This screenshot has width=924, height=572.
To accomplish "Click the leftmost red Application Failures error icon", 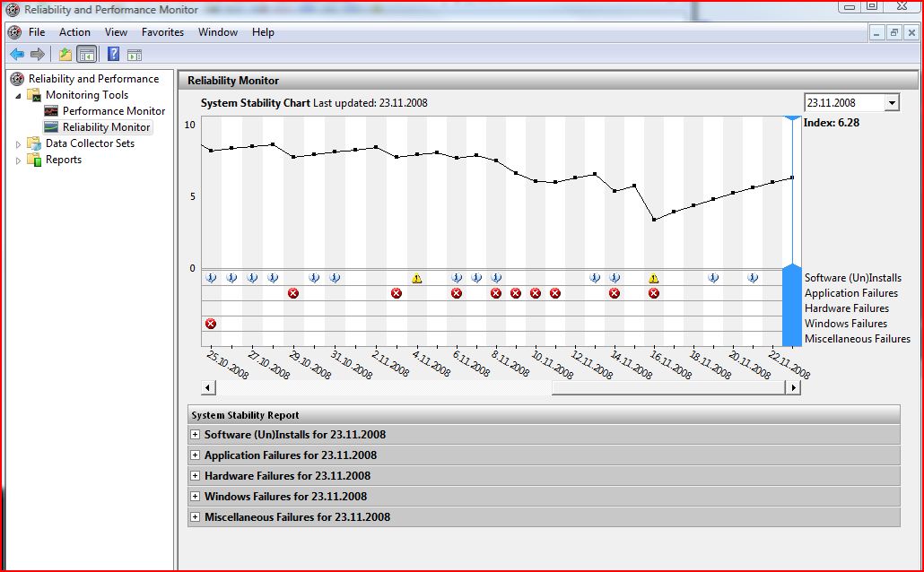I will (293, 293).
